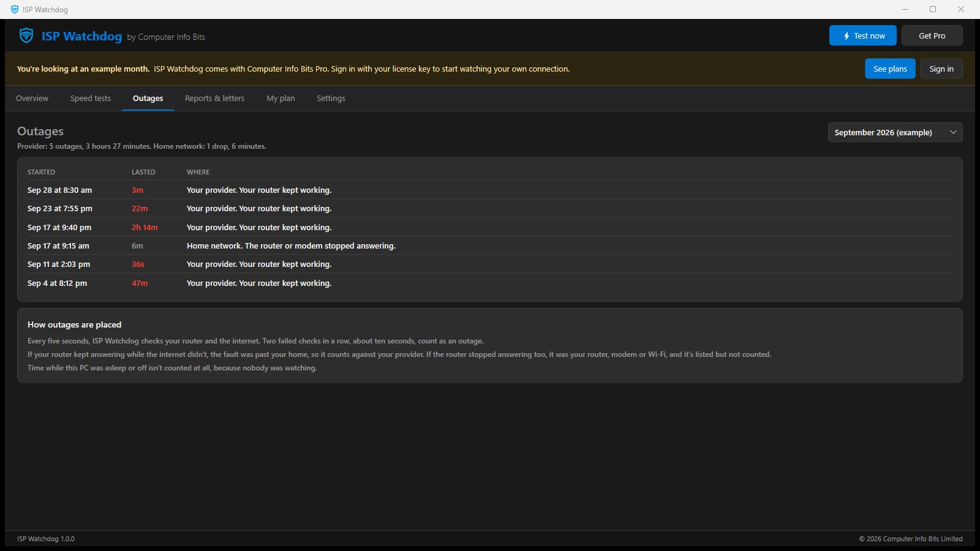Viewport: 980px width, 551px height.
Task: Click the small shield icon in title bar
Action: [15, 9]
